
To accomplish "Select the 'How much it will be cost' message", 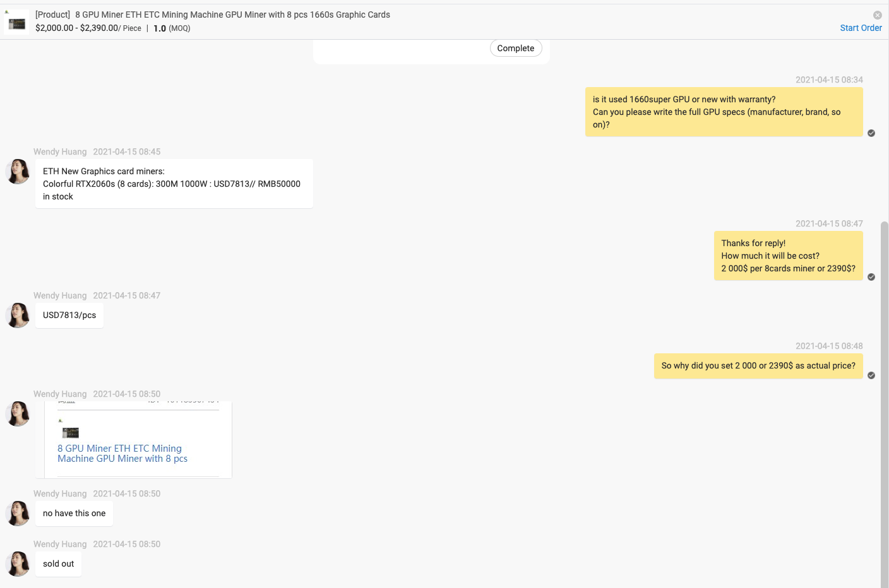I will [789, 256].
